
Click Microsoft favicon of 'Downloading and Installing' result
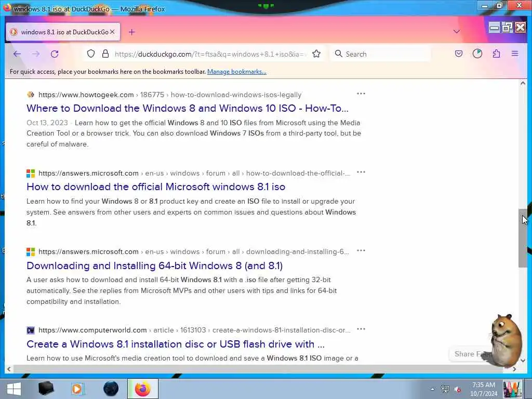[31, 252]
